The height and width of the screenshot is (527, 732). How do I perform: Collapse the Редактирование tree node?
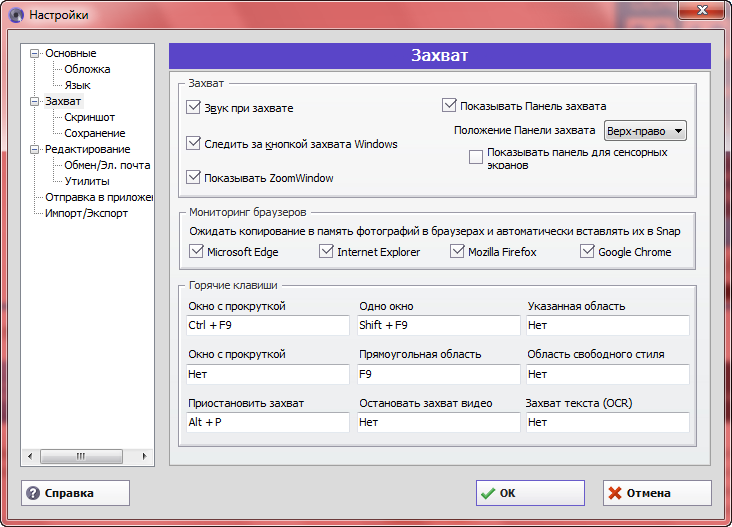click(35, 149)
